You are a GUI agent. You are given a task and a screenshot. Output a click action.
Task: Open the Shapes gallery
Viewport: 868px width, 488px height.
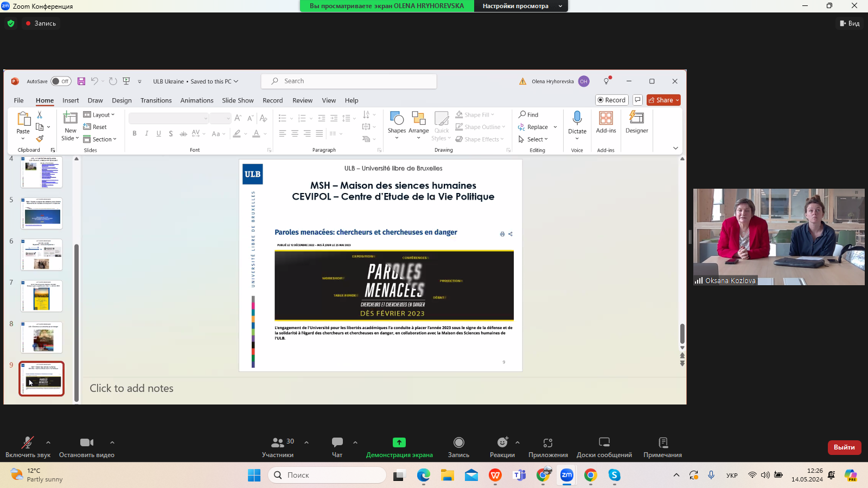(x=397, y=119)
